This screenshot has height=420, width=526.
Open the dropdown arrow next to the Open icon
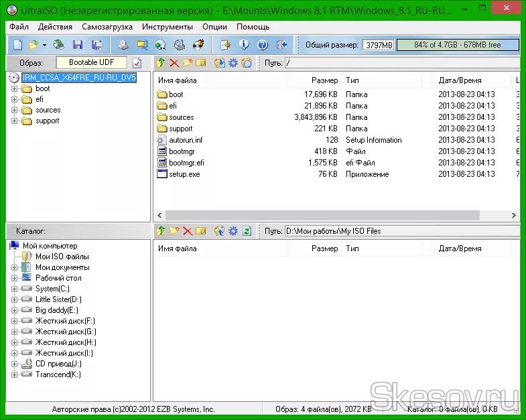(x=44, y=45)
